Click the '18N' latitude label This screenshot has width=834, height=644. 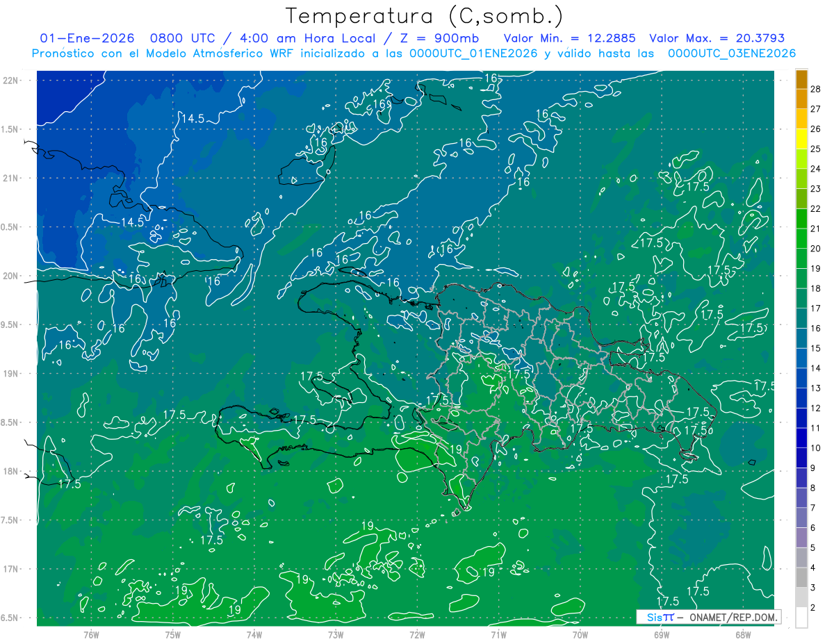[x=10, y=472]
